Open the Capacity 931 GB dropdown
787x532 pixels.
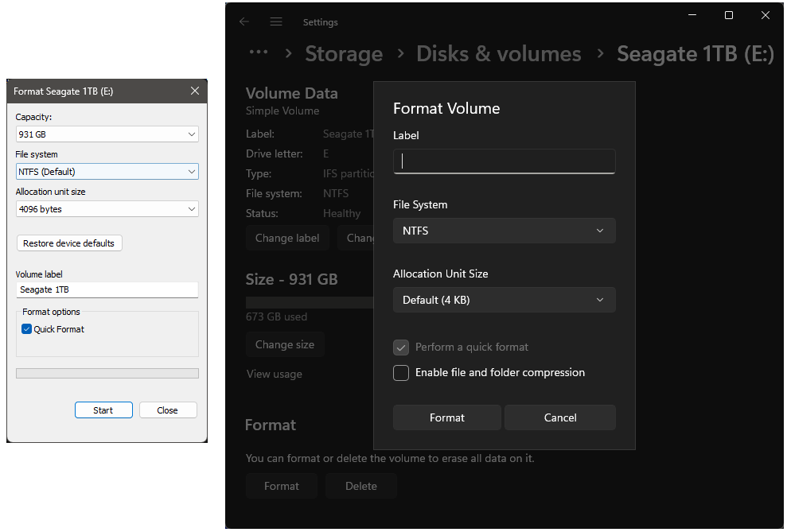pos(107,134)
